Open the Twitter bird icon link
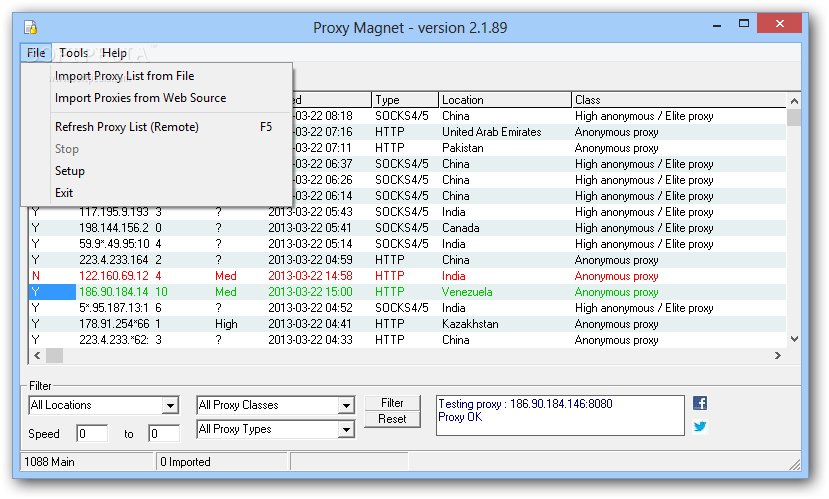This screenshot has height=499, width=829. coord(699,426)
